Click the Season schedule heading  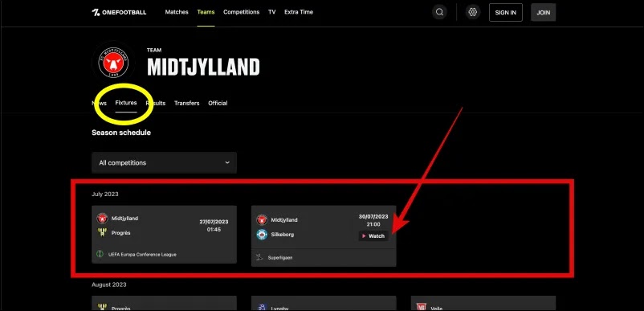(121, 133)
